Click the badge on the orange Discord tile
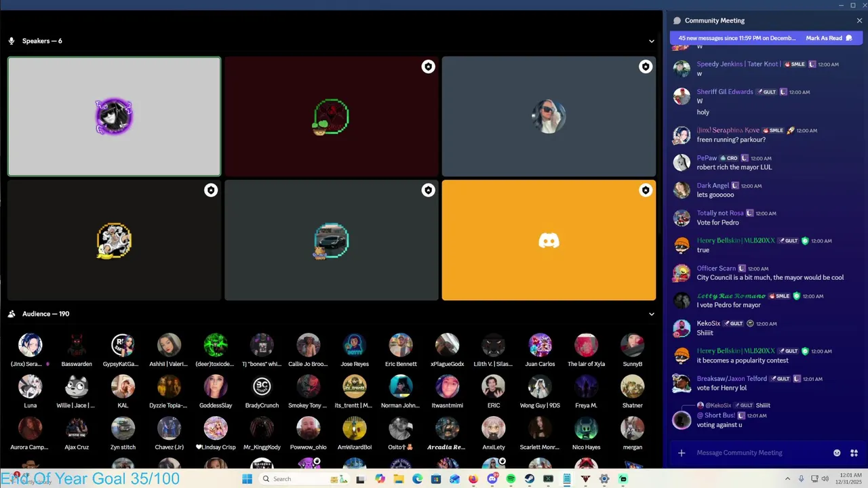Image resolution: width=868 pixels, height=488 pixels. tap(646, 190)
